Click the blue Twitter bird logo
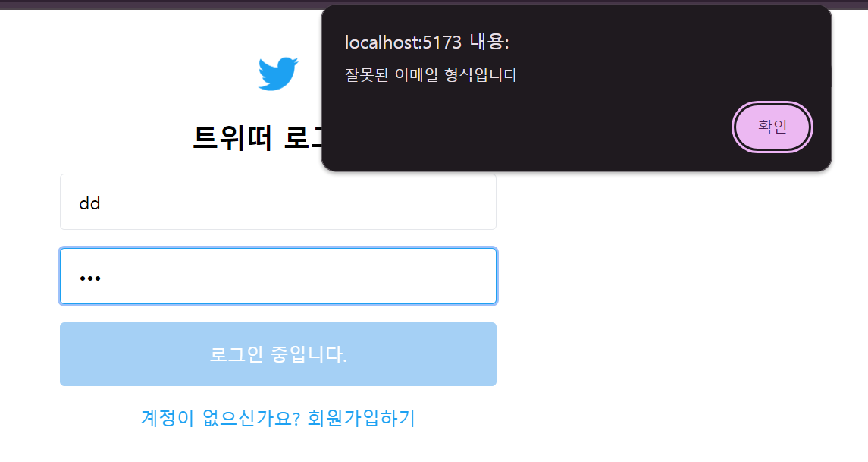The image size is (868, 462). pyautogui.click(x=278, y=73)
